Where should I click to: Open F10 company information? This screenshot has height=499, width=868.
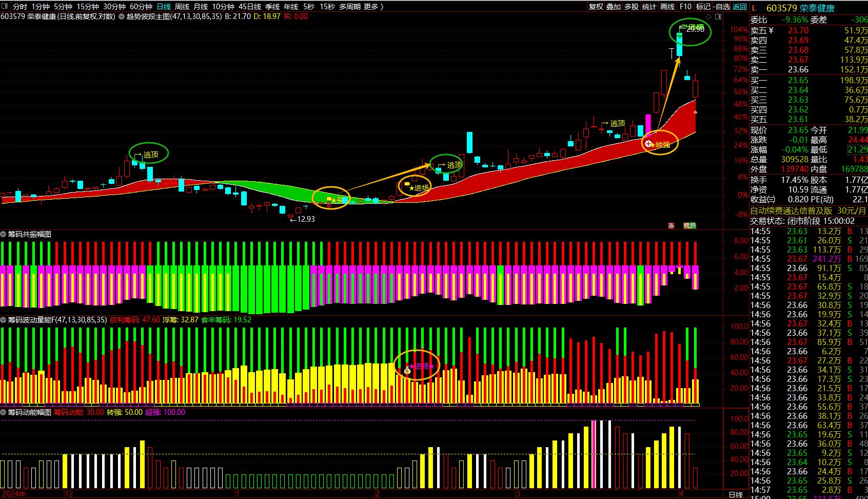point(685,7)
